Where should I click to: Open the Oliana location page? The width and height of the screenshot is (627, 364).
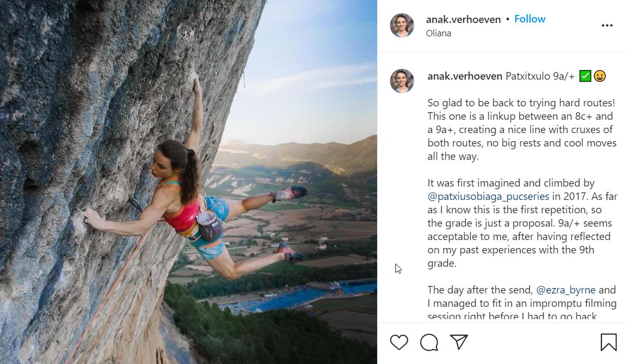click(438, 33)
